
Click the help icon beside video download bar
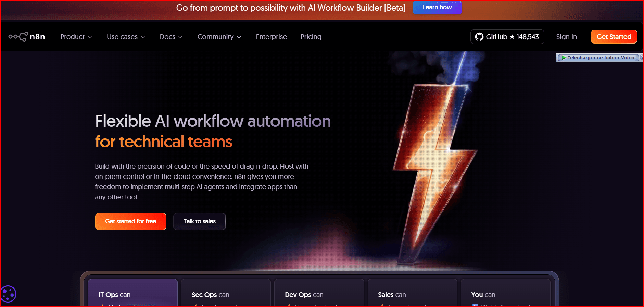[x=641, y=57]
